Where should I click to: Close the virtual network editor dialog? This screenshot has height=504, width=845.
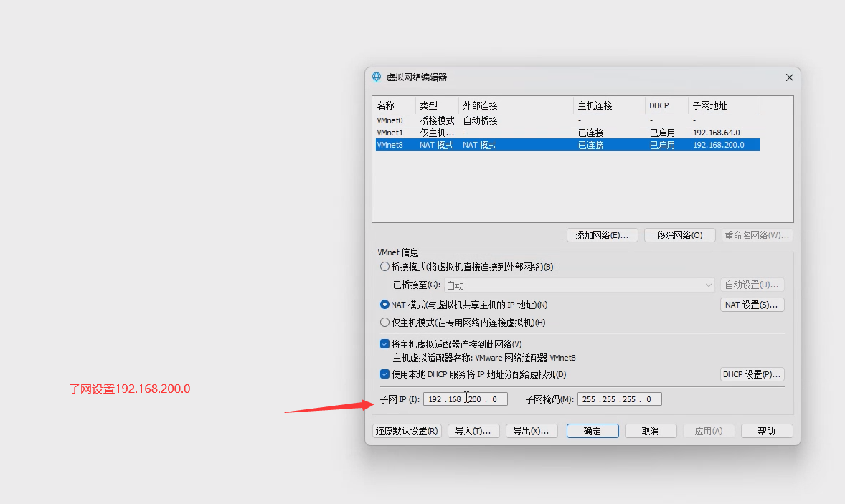(x=789, y=77)
